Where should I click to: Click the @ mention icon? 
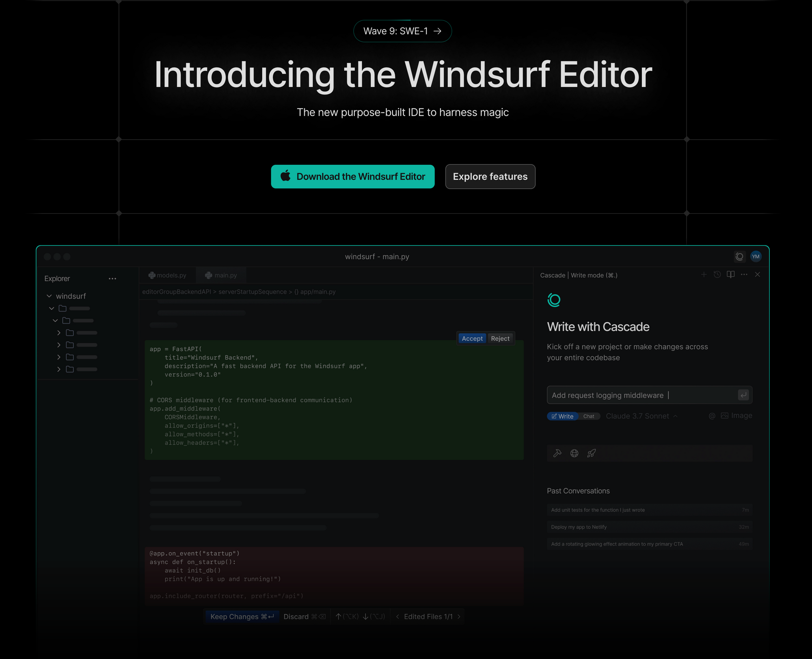click(x=712, y=416)
